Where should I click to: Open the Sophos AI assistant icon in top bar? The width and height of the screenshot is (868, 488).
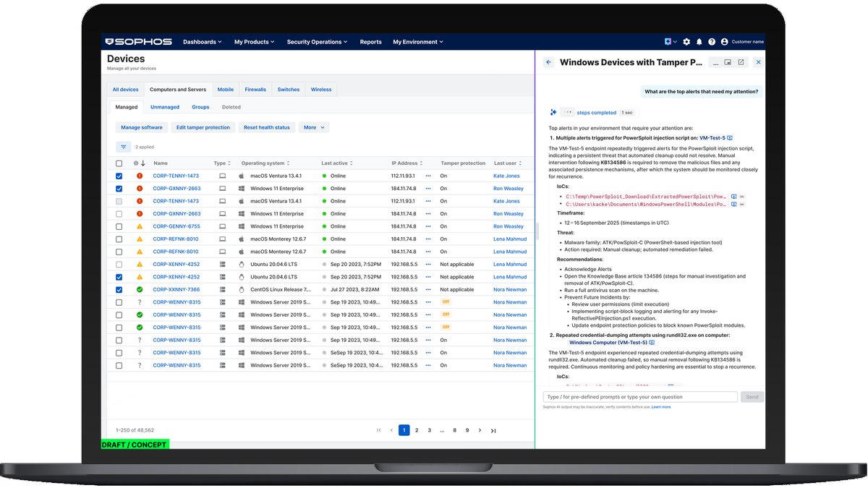tap(669, 42)
